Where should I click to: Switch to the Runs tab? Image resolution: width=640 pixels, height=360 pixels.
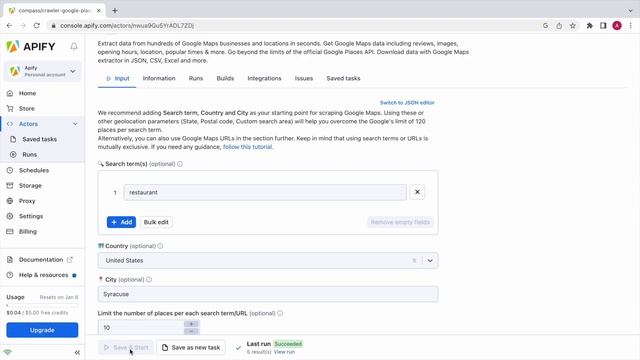pyautogui.click(x=196, y=78)
